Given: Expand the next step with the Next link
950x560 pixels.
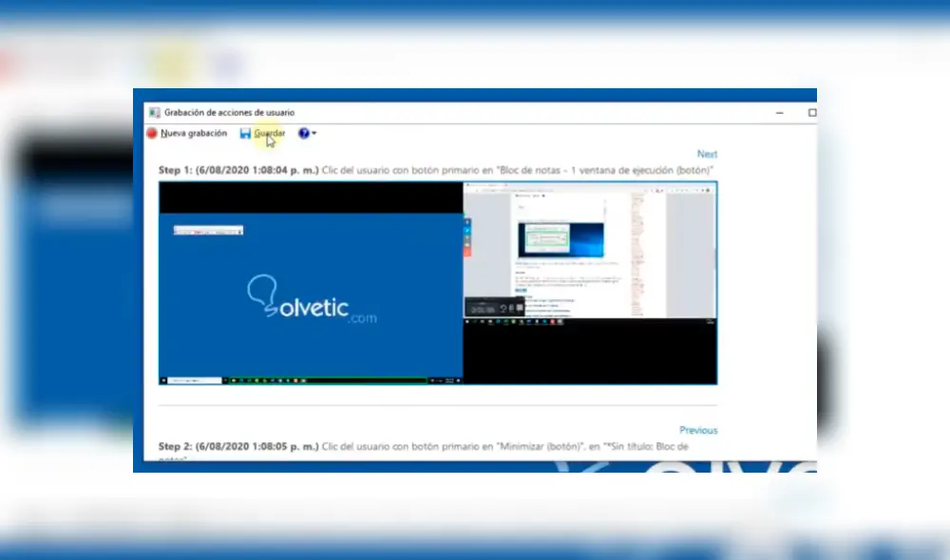Looking at the screenshot, I should click(x=707, y=153).
